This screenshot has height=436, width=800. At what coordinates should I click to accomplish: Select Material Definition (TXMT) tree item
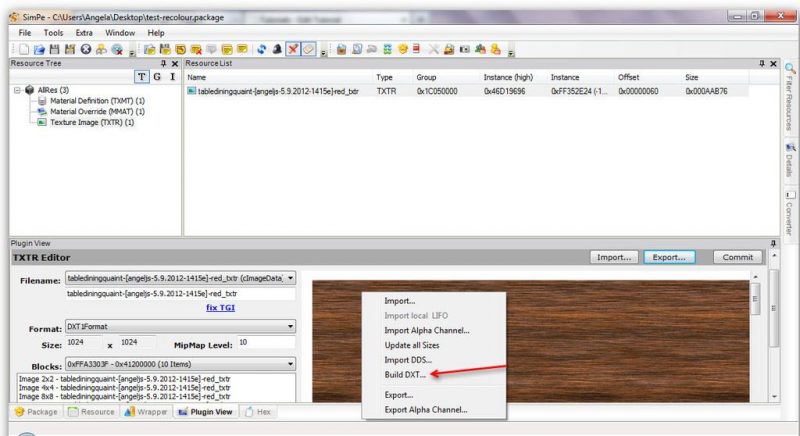[97, 101]
